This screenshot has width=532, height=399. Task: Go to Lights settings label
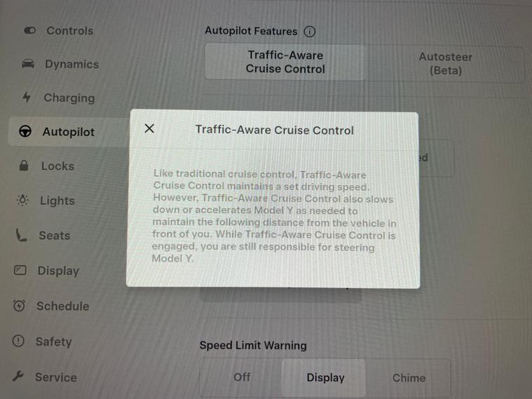pyautogui.click(x=57, y=201)
